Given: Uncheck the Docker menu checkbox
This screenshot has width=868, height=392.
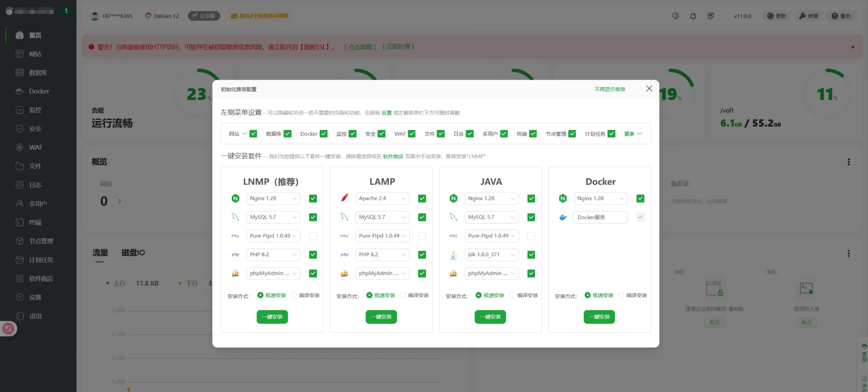Looking at the screenshot, I should (x=323, y=134).
